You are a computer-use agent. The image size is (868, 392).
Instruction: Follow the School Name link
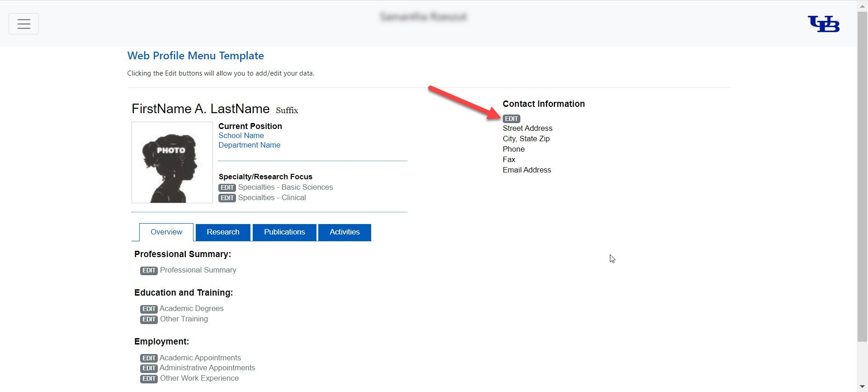[x=241, y=135]
